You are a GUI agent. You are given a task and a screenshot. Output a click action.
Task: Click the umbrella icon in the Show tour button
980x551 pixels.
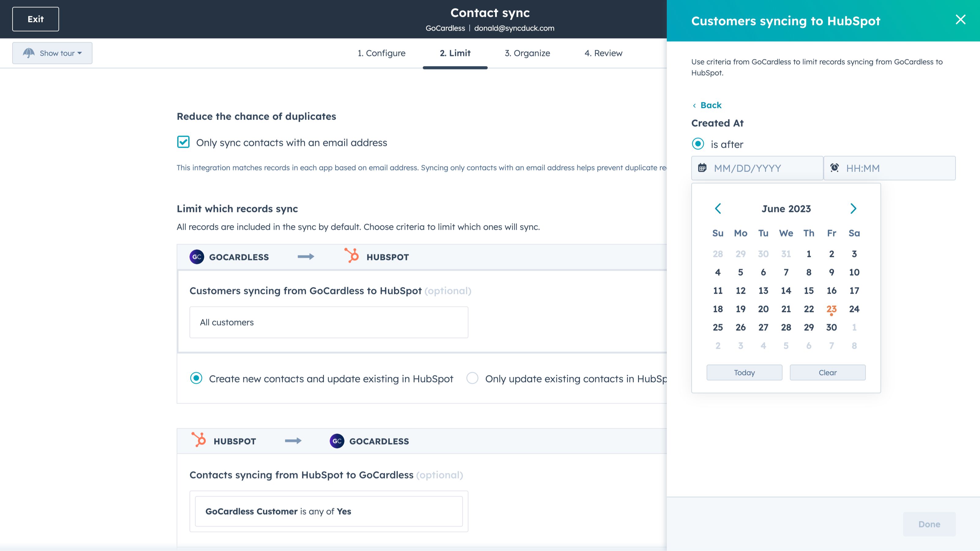click(x=29, y=53)
